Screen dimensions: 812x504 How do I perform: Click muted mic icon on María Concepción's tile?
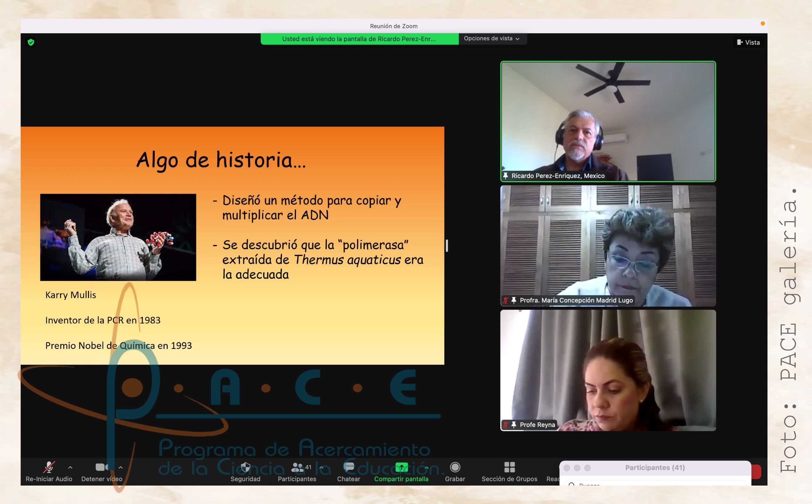point(506,300)
